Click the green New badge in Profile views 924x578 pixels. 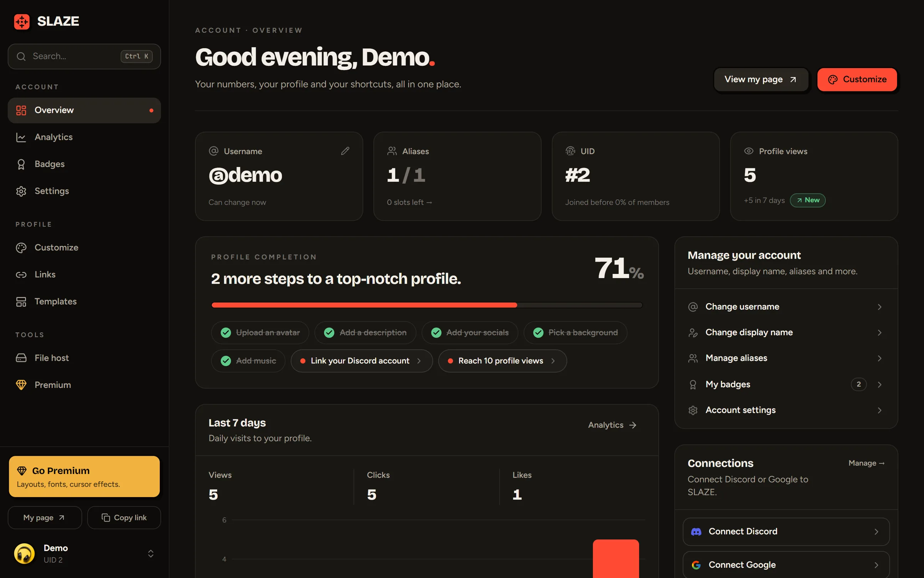coord(808,200)
